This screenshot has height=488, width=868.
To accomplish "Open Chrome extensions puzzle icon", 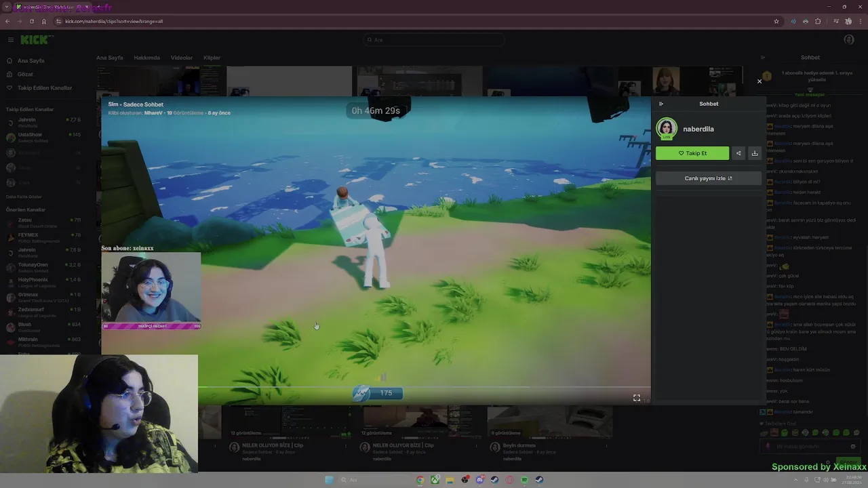I will tap(818, 21).
